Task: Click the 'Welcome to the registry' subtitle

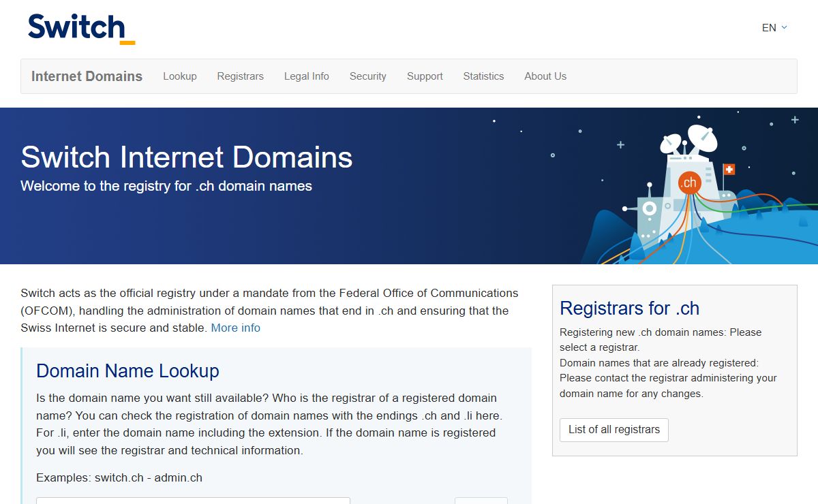Action: pyautogui.click(x=166, y=186)
